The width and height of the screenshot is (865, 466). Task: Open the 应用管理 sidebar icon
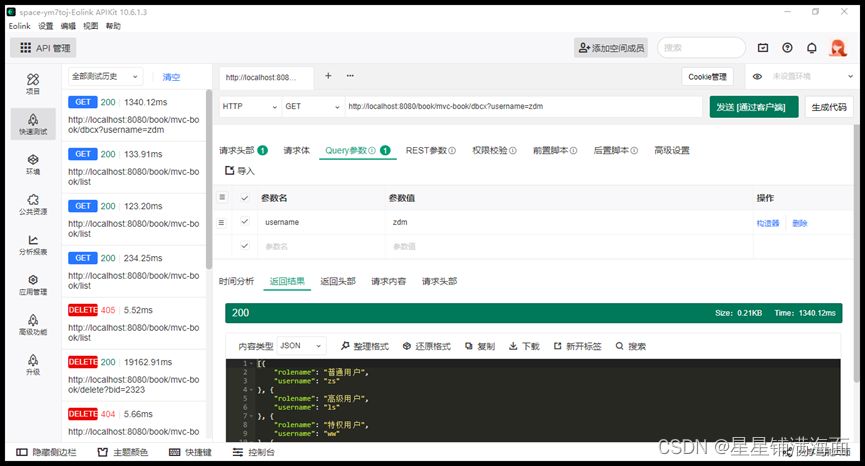[x=33, y=285]
